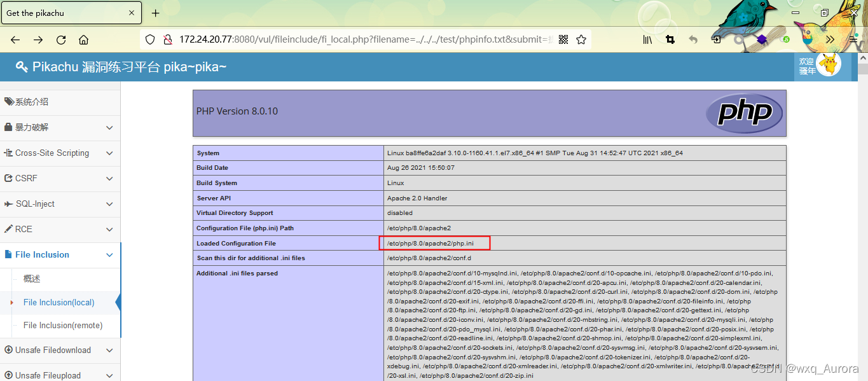Click the pencil icon beside RCE
The image size is (868, 381).
9,229
